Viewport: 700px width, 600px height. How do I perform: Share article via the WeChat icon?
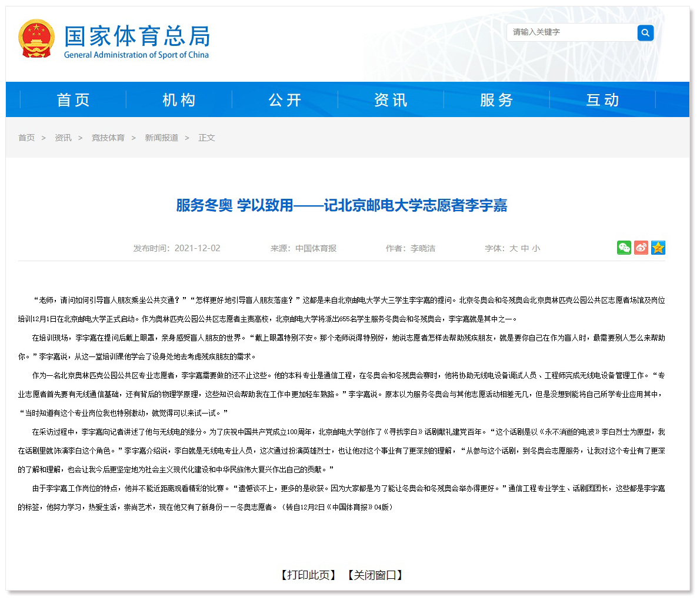624,247
